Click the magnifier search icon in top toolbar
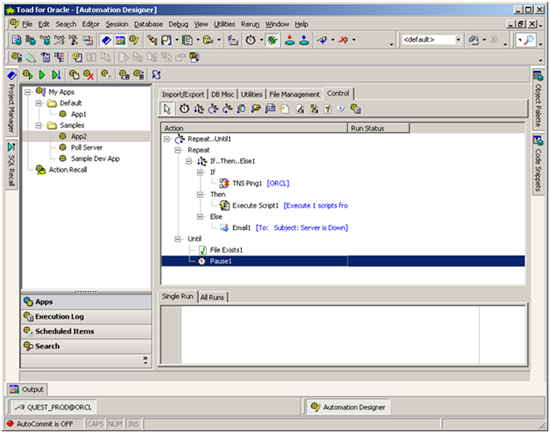Image resolution: width=550 pixels, height=433 pixels. pos(529,40)
